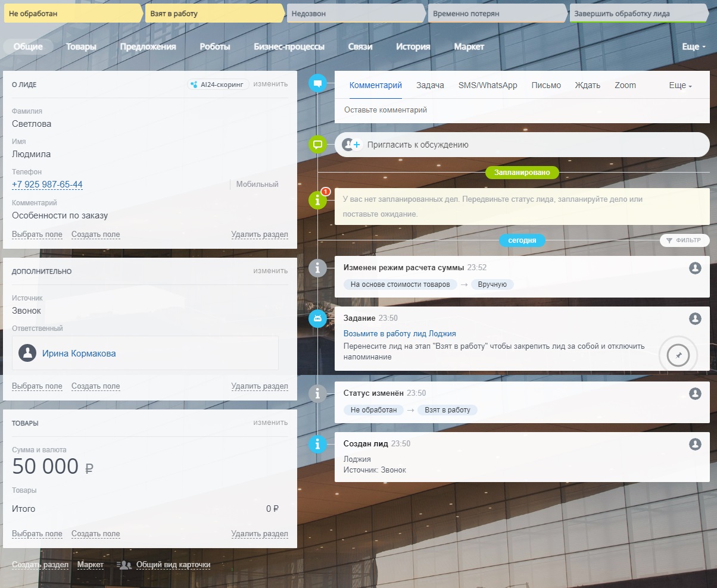Click the blue comment icon on timeline
This screenshot has height=588, width=717.
pos(317,83)
